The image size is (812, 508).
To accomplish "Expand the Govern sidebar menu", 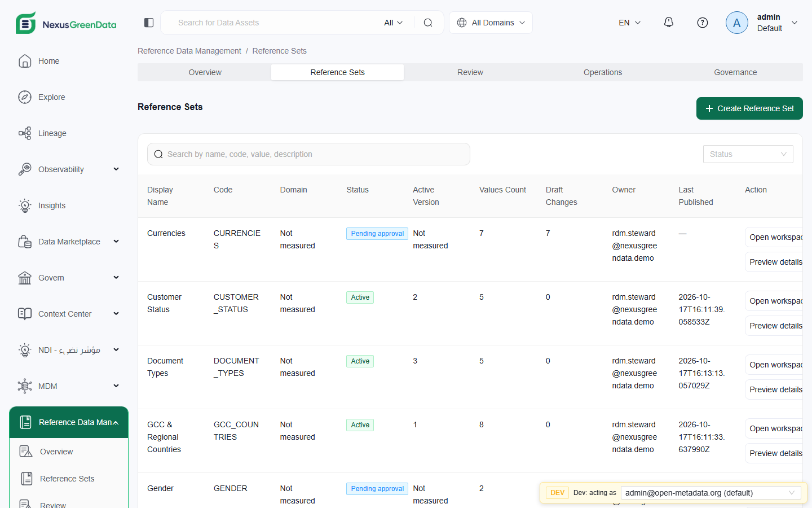I will click(x=116, y=277).
